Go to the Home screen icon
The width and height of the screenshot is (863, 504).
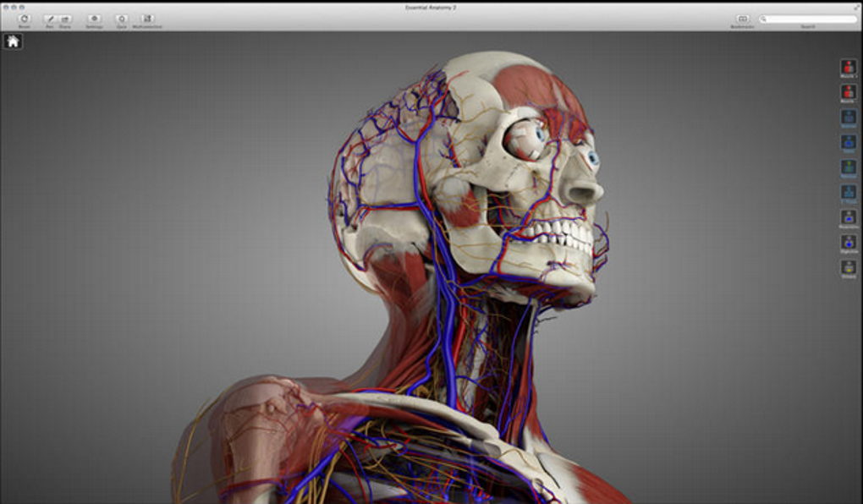(13, 41)
